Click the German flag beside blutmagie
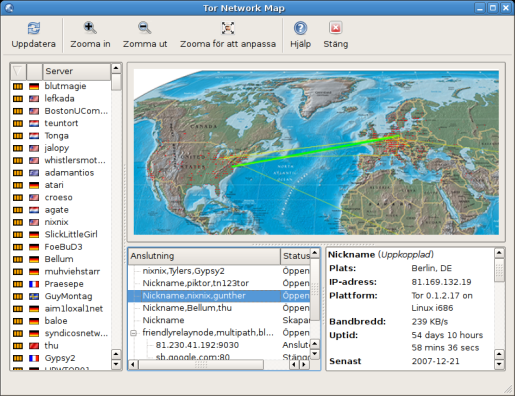Image resolution: width=515 pixels, height=396 pixels. [34, 86]
